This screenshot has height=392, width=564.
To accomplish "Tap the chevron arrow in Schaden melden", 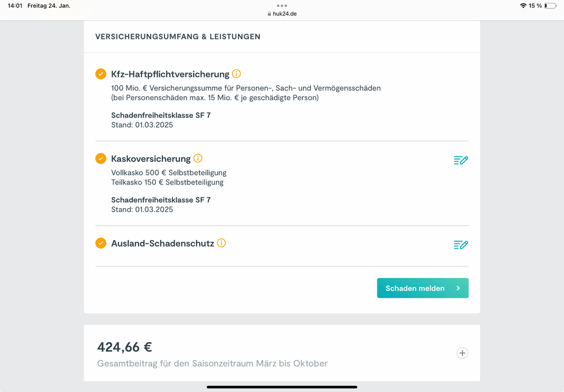I will coord(458,288).
